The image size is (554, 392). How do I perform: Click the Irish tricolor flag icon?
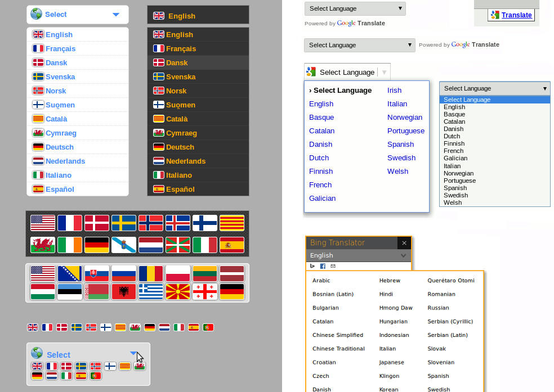(70, 245)
